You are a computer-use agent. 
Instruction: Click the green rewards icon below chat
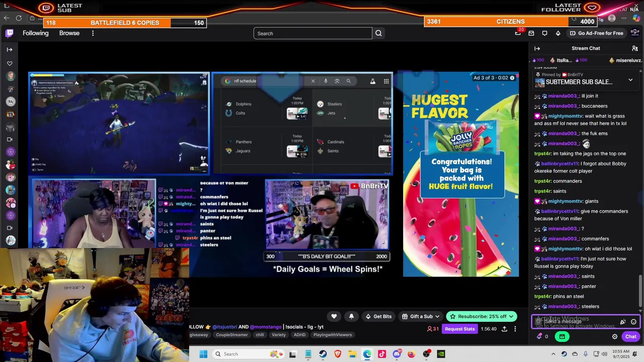(562, 336)
